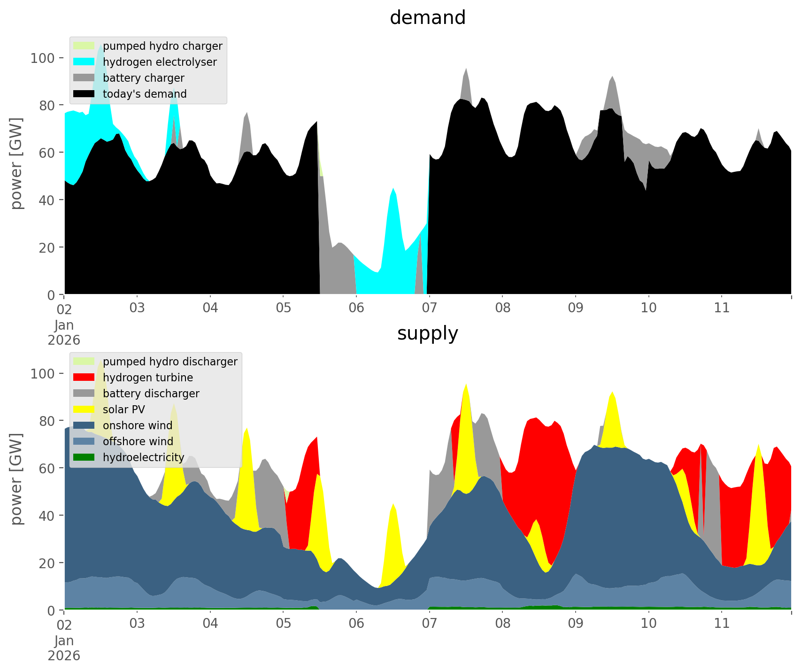Click the "battery discharger" legend text

click(151, 394)
